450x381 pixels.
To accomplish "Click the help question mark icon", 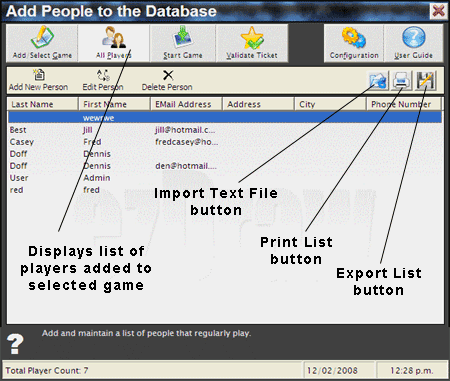I will [15, 344].
